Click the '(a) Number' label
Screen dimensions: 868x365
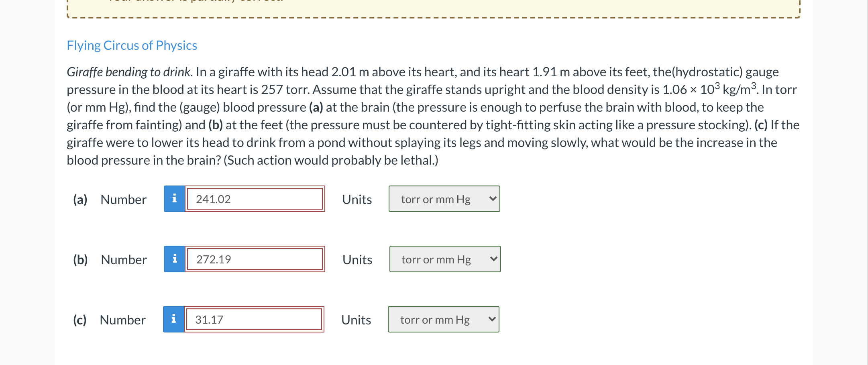click(x=110, y=200)
